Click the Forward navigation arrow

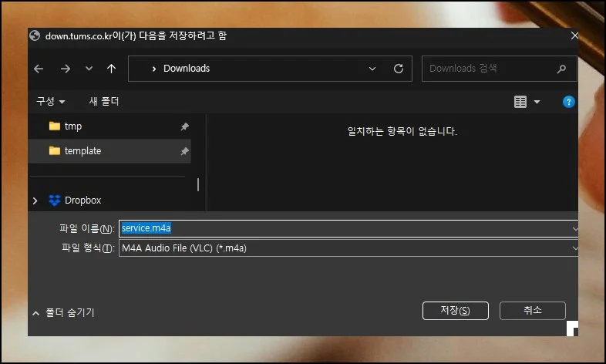click(x=65, y=69)
